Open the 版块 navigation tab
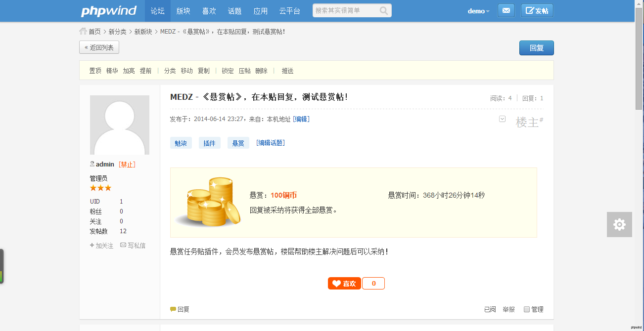644x331 pixels. (x=183, y=11)
